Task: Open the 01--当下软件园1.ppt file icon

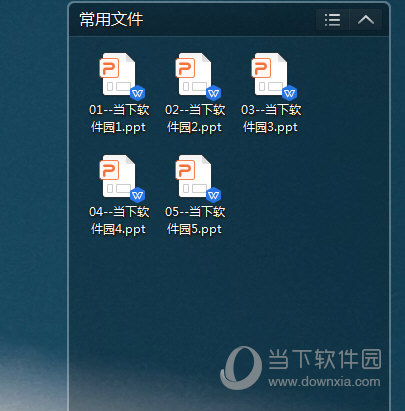Action: pos(122,76)
